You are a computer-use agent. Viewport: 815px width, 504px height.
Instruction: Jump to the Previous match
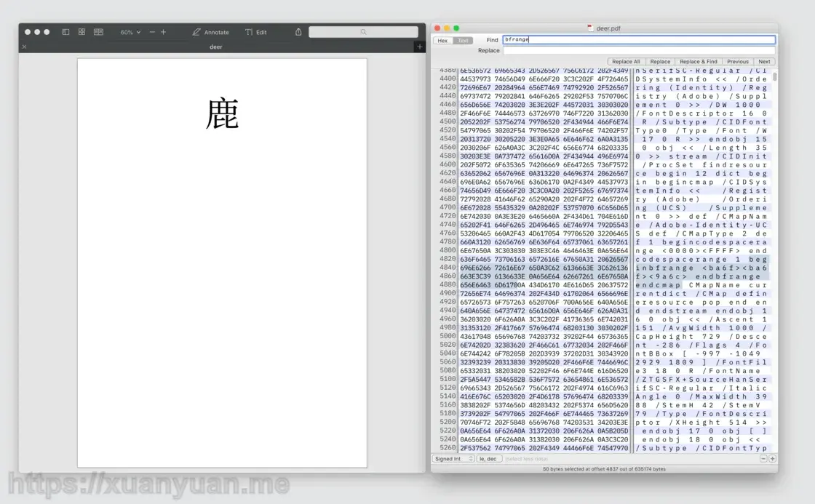[738, 61]
